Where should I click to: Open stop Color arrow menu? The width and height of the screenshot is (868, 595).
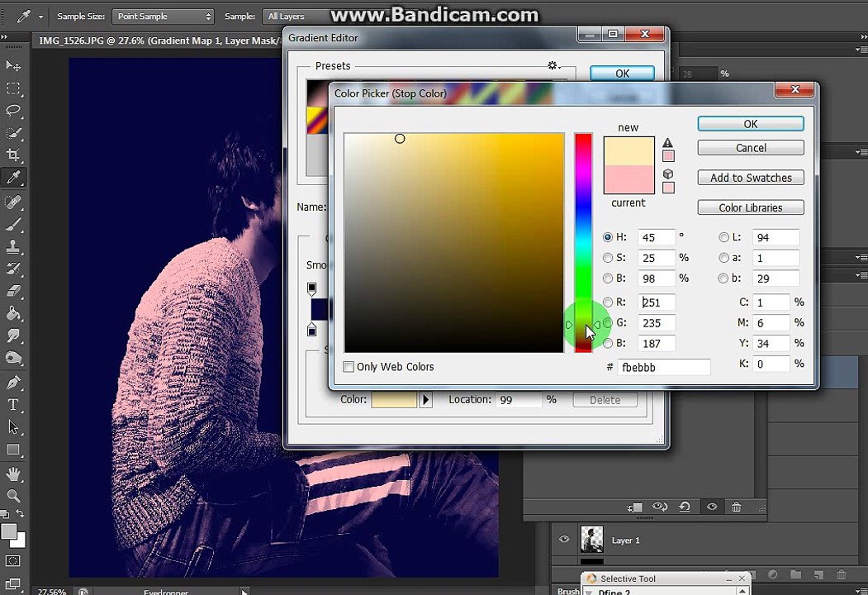click(x=425, y=399)
